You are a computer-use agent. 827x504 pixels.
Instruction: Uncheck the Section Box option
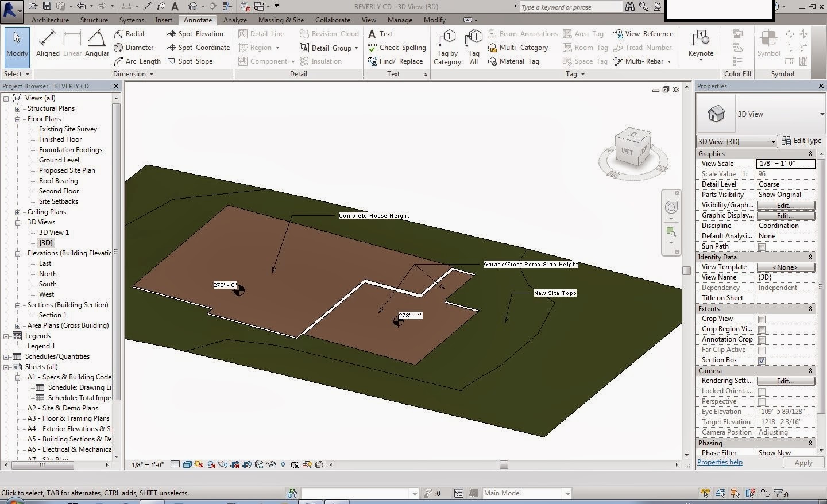(x=762, y=360)
